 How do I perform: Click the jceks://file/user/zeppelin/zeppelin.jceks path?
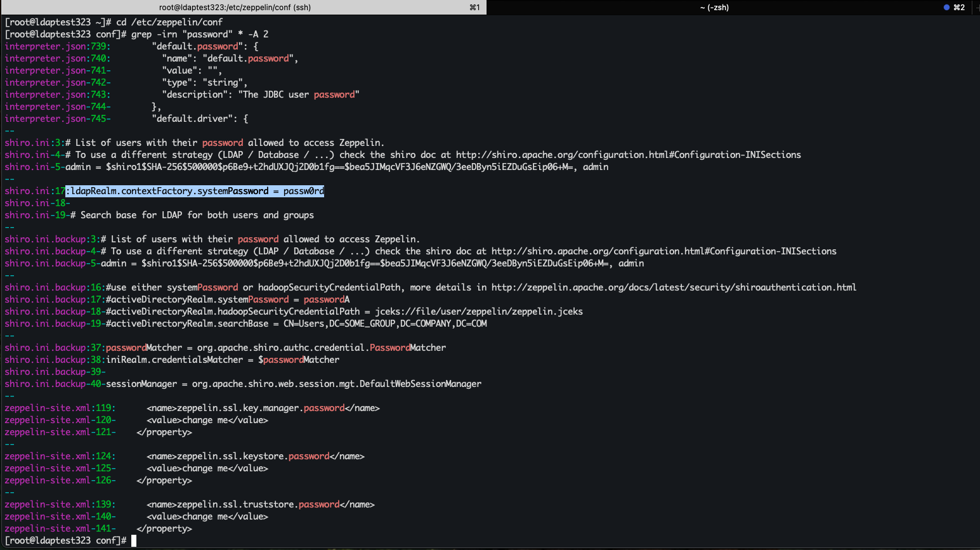tap(479, 311)
